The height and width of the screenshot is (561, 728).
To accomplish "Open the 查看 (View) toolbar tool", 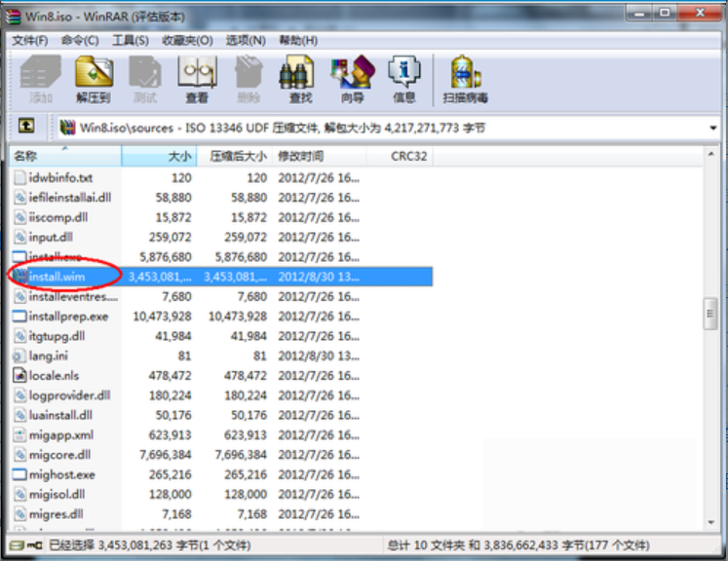I will 197,78.
